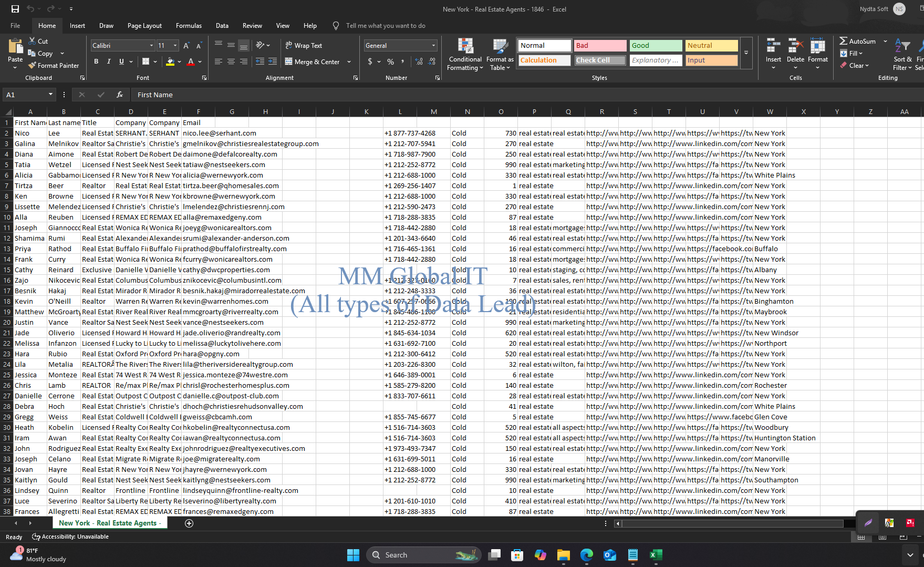Click Increase Indent icon

272,61
